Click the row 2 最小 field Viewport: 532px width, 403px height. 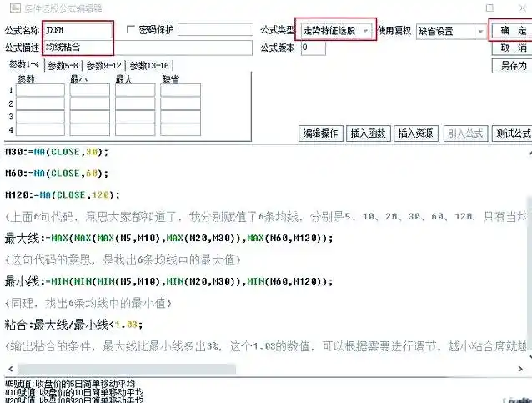tap(90, 103)
